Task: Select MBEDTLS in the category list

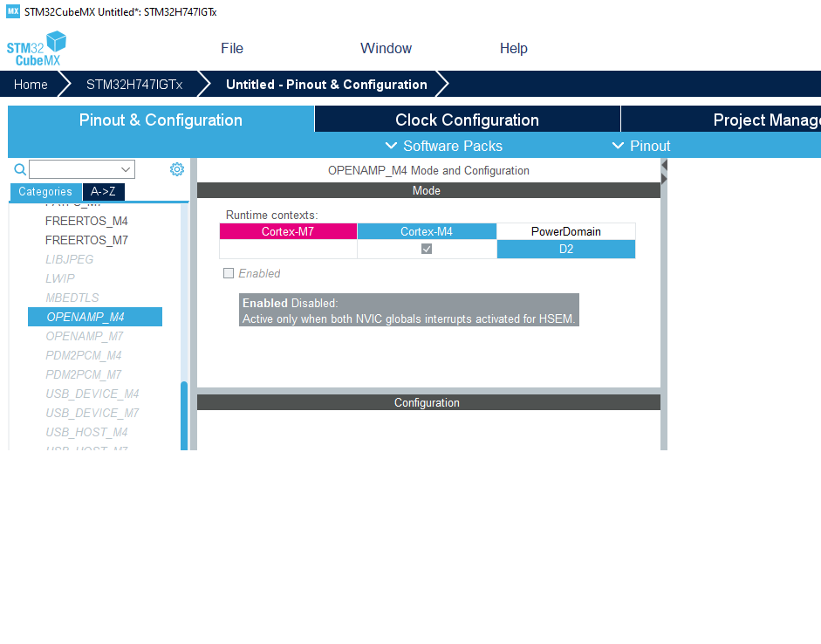Action: 72,298
